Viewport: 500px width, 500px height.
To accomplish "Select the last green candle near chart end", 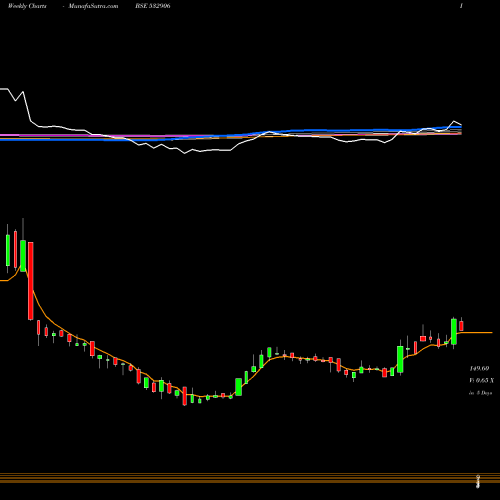I will (454, 332).
